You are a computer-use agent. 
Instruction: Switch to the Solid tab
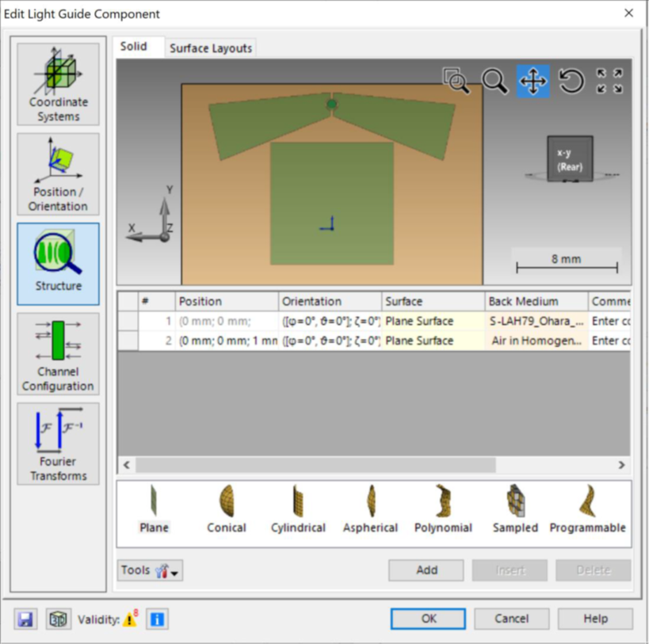(134, 46)
